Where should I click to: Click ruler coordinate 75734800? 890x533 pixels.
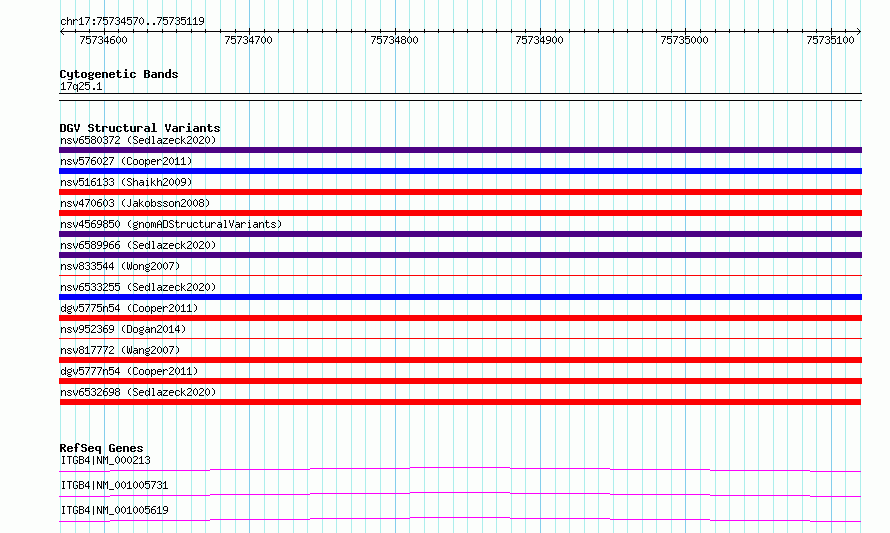coord(394,40)
